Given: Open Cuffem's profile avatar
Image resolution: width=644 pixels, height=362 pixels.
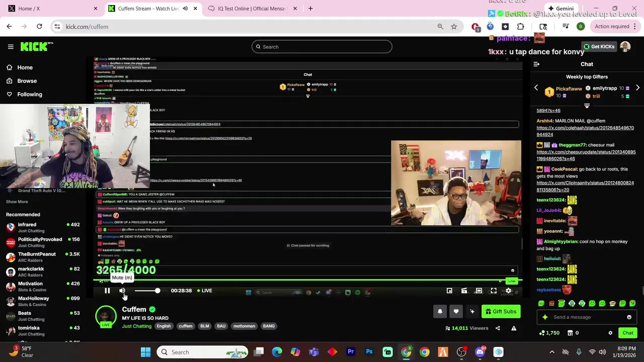Looking at the screenshot, I should coord(106,316).
